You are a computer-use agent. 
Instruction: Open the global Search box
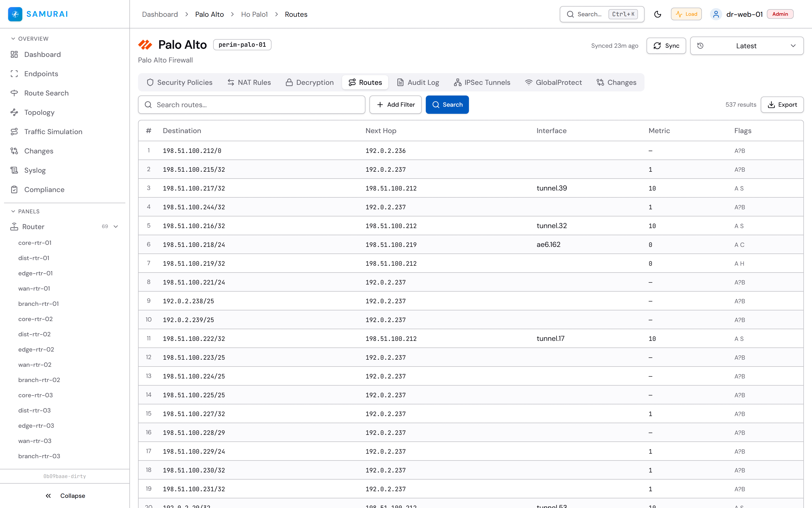click(602, 14)
